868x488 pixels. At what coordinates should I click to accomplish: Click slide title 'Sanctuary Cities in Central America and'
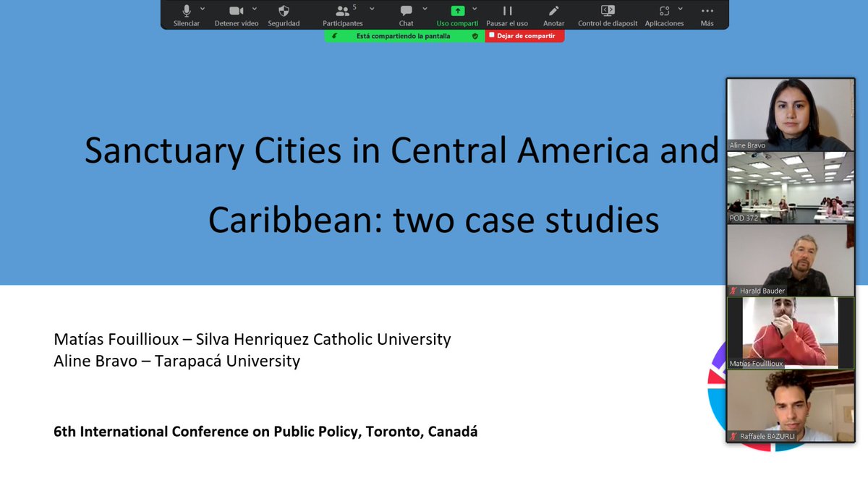401,151
